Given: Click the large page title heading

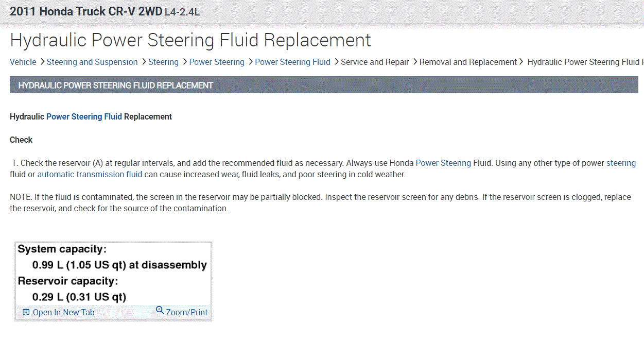Looking at the screenshot, I should (190, 40).
